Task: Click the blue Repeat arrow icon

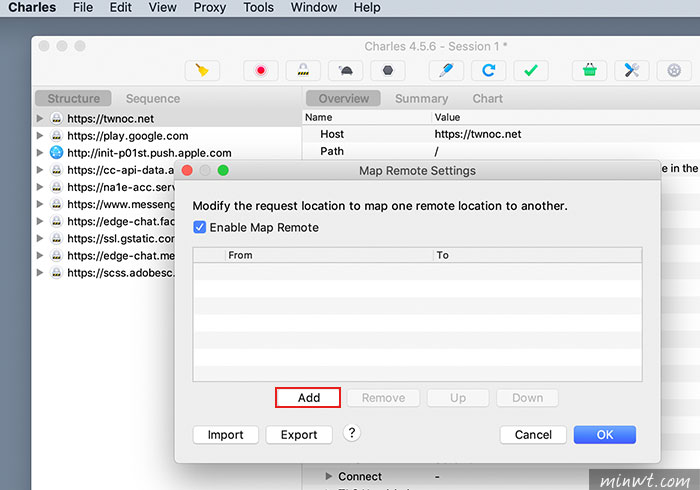Action: click(488, 71)
